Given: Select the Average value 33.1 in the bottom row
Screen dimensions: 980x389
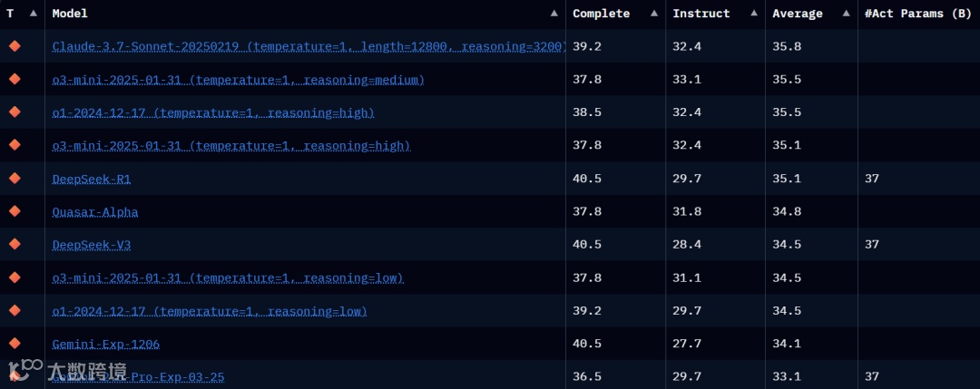Looking at the screenshot, I should click(787, 377).
